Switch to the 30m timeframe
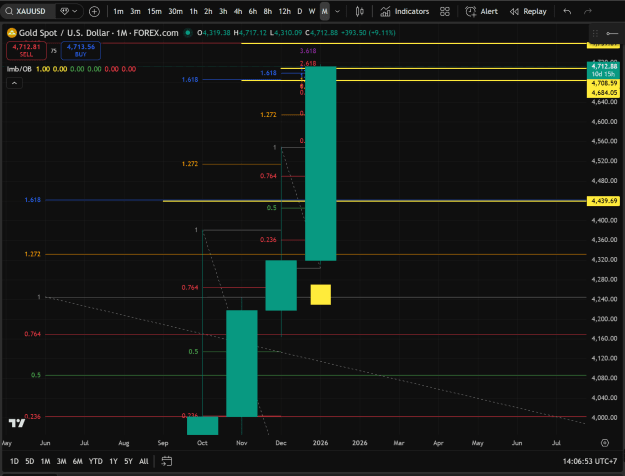 click(175, 12)
